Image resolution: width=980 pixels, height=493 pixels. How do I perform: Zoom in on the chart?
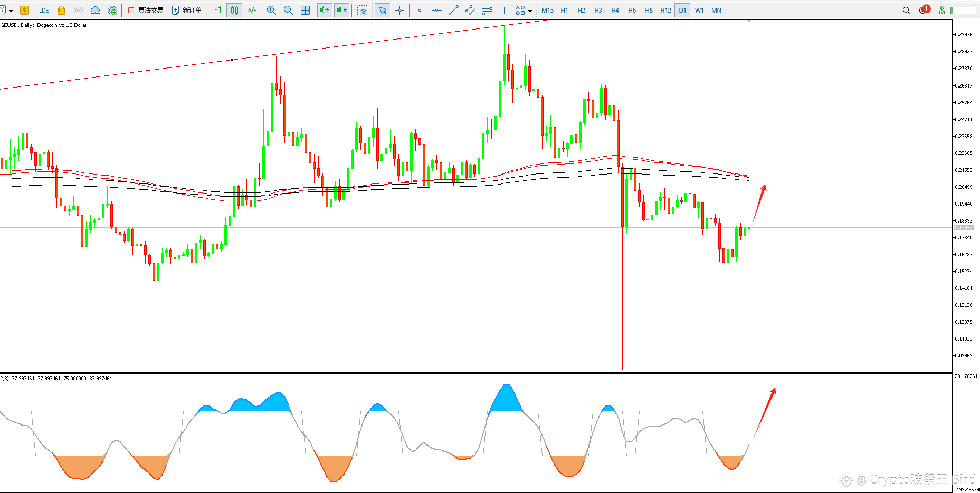271,10
